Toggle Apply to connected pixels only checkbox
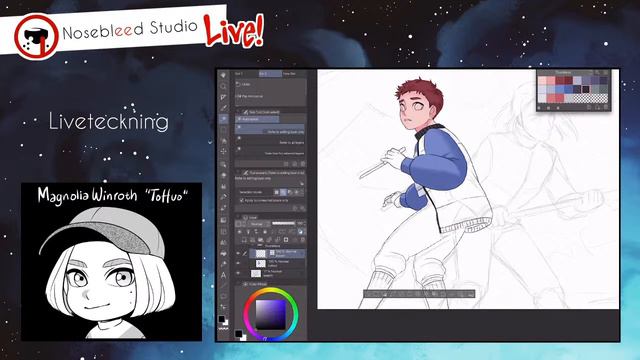Image resolution: width=640 pixels, height=360 pixels. 242,200
